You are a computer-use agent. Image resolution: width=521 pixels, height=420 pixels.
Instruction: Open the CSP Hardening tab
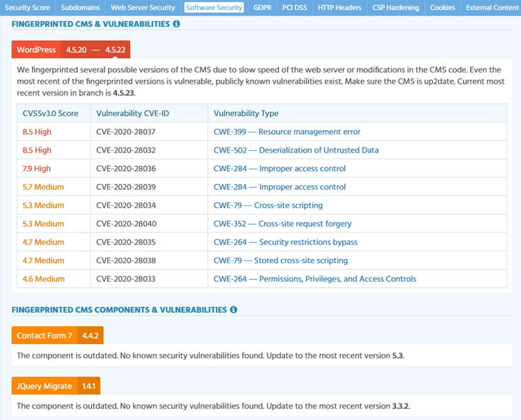pos(396,8)
